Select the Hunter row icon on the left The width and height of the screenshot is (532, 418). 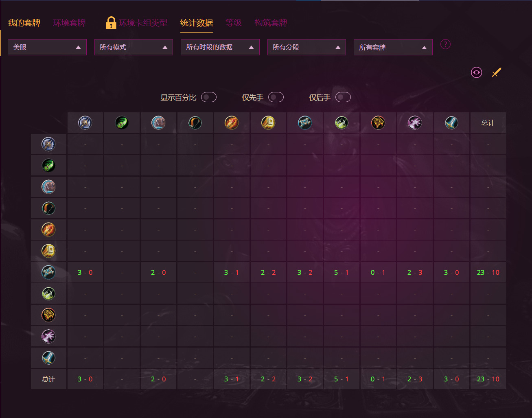tap(48, 208)
